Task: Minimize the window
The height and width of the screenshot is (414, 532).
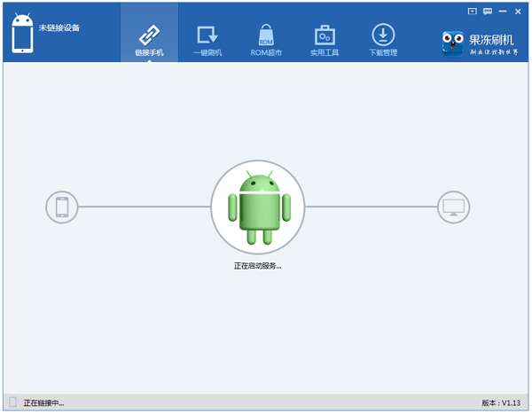Action: click(503, 12)
